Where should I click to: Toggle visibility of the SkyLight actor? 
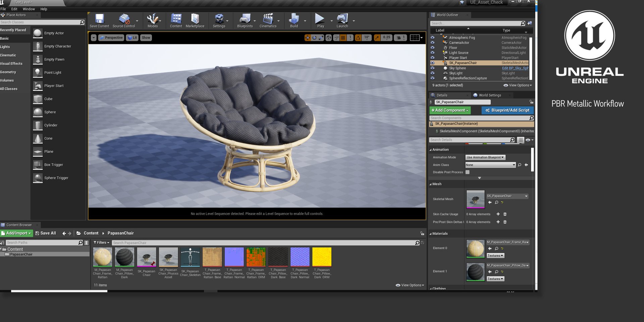432,73
